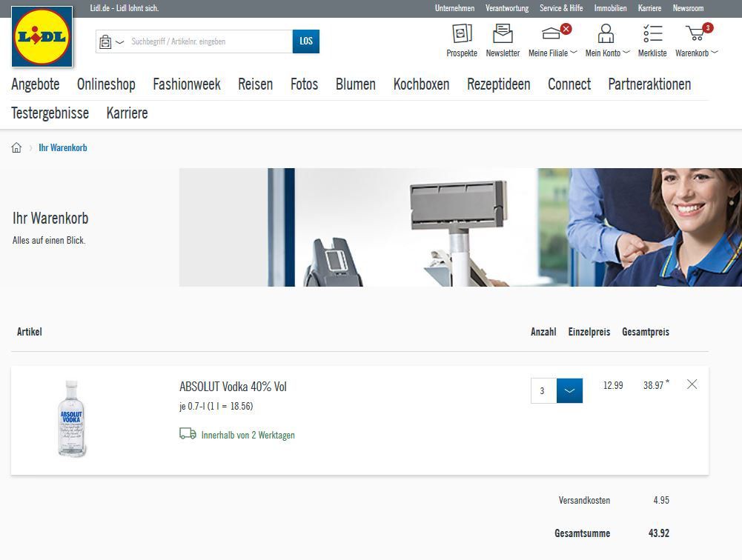Open the Newsletter envelope icon
The width and height of the screenshot is (742, 560).
[503, 34]
